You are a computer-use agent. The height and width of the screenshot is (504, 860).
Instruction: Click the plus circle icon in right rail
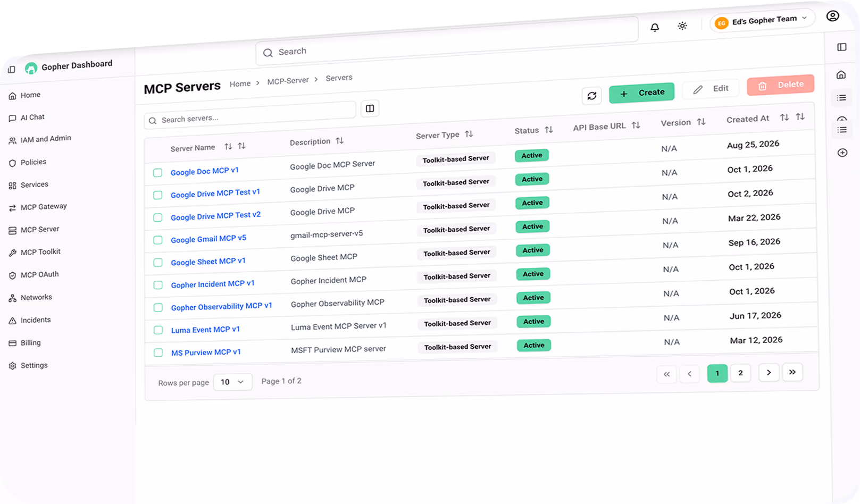pyautogui.click(x=842, y=153)
